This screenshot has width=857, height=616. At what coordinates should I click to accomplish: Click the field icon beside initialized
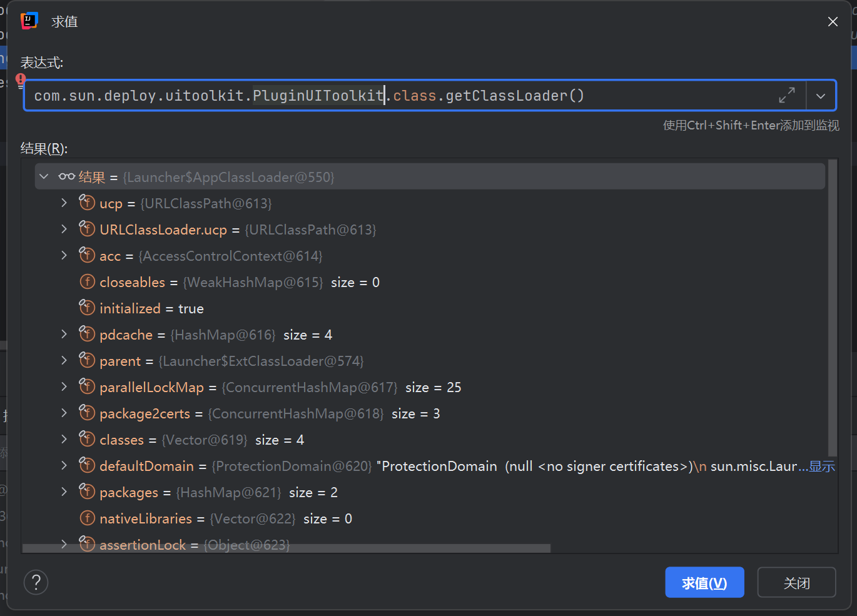[87, 308]
